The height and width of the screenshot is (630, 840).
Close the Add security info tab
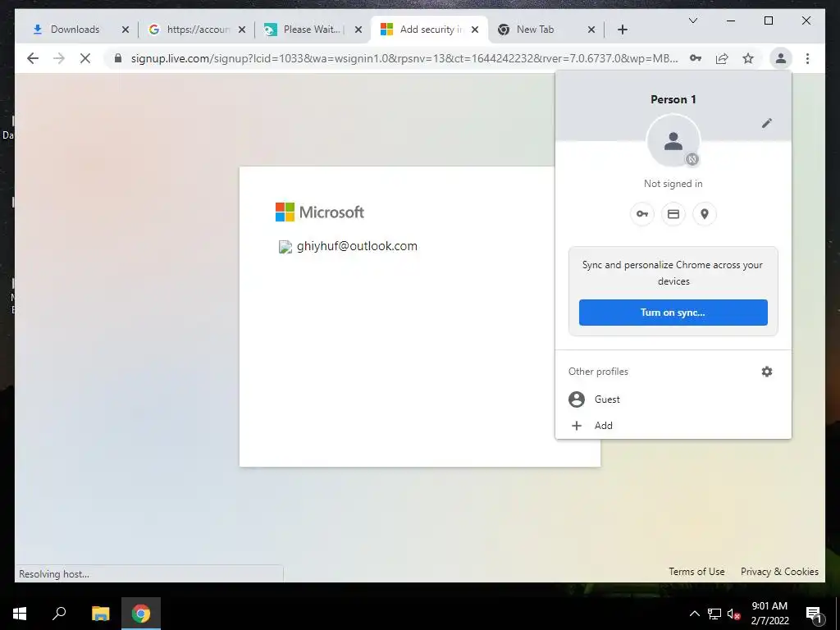pyautogui.click(x=475, y=30)
